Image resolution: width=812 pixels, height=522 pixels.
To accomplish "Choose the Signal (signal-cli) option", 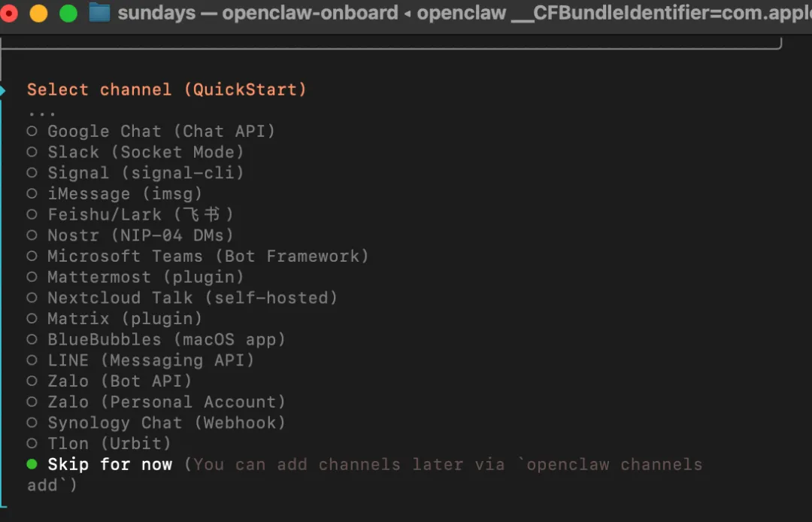I will tap(145, 173).
